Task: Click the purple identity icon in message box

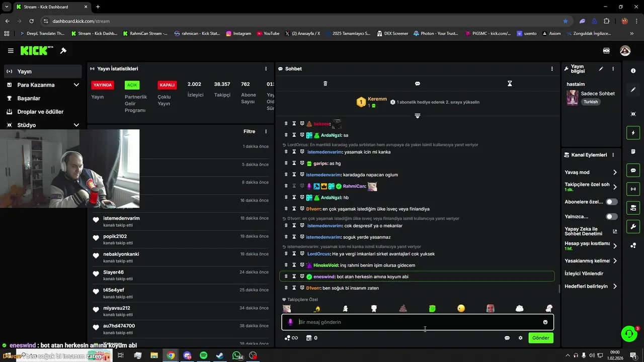Action: pos(290,322)
